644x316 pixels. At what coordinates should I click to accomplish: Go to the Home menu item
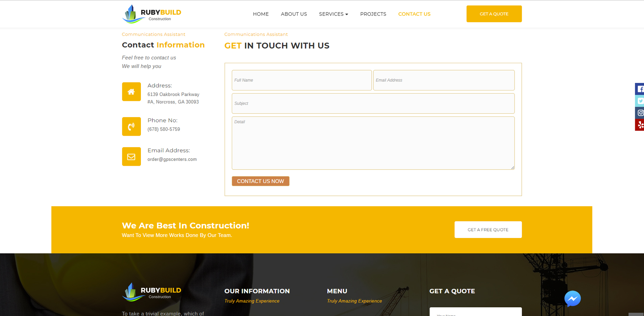coord(261,14)
